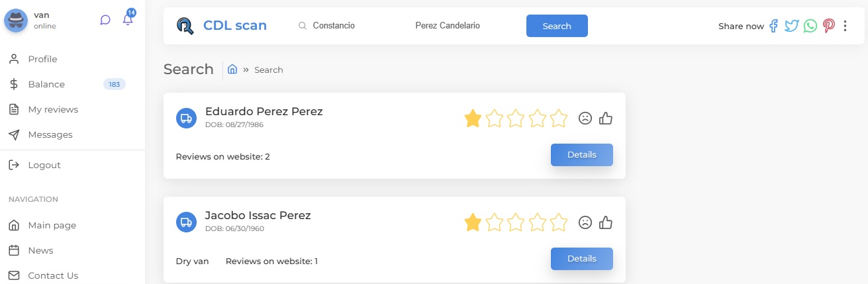The image size is (868, 284).
Task: Set third star for Jacobo Issac Perez
Action: tap(516, 222)
